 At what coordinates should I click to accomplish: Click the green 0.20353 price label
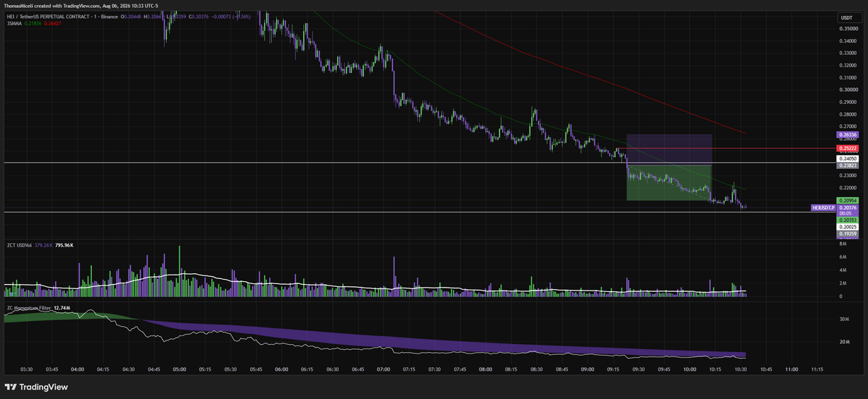click(847, 220)
